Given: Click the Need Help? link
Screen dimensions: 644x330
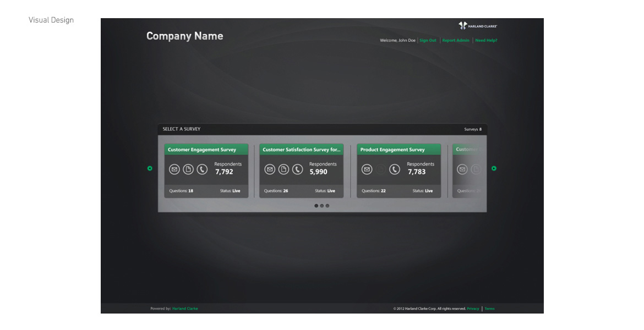Looking at the screenshot, I should (x=486, y=40).
